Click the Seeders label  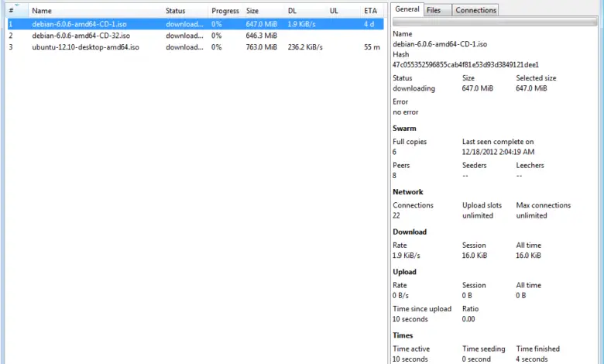[x=474, y=165]
